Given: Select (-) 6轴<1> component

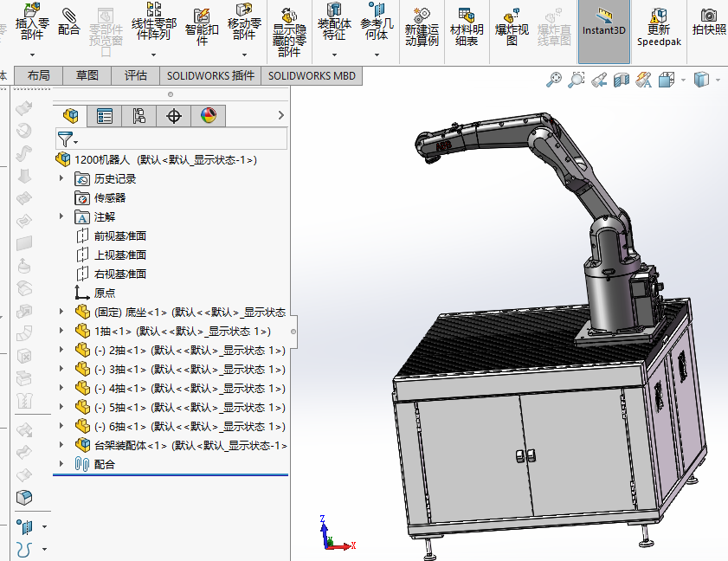Looking at the screenshot, I should tap(180, 426).
